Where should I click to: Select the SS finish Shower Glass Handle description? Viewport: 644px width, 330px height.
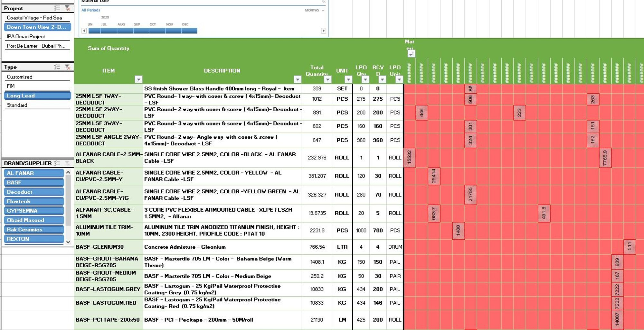pyautogui.click(x=223, y=89)
